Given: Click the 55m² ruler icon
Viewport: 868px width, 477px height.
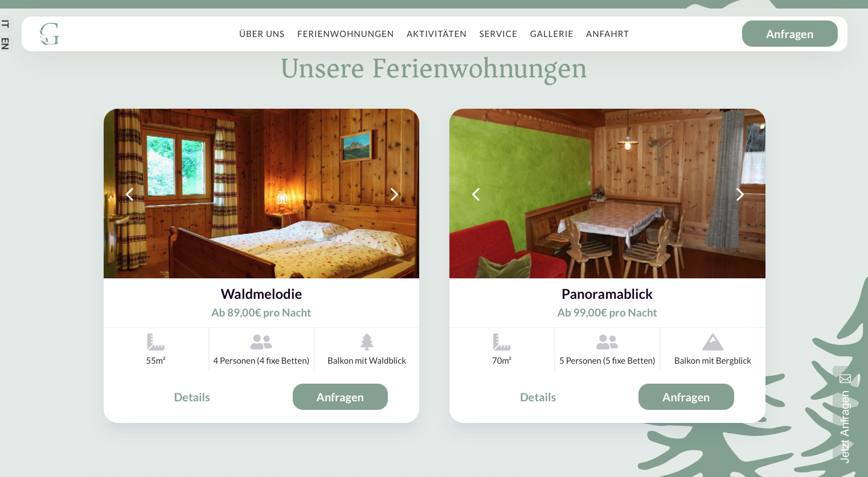Looking at the screenshot, I should coord(155,342).
